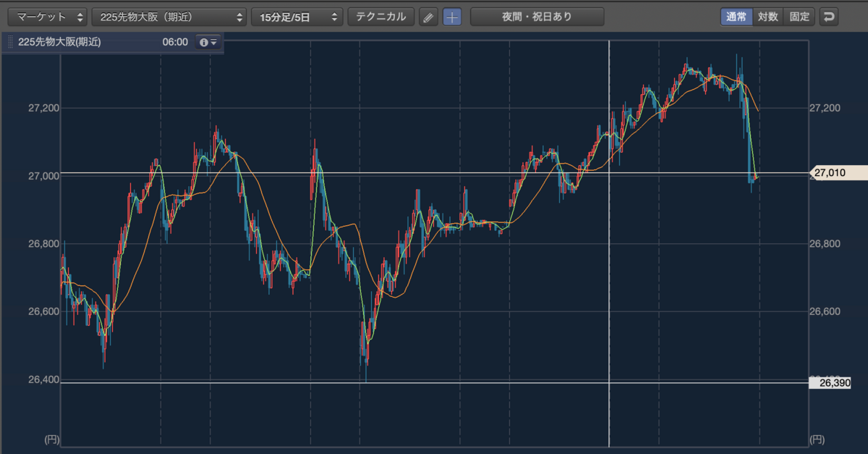This screenshot has height=454, width=868.
Task: Click the return arrow reset icon
Action: [x=829, y=17]
